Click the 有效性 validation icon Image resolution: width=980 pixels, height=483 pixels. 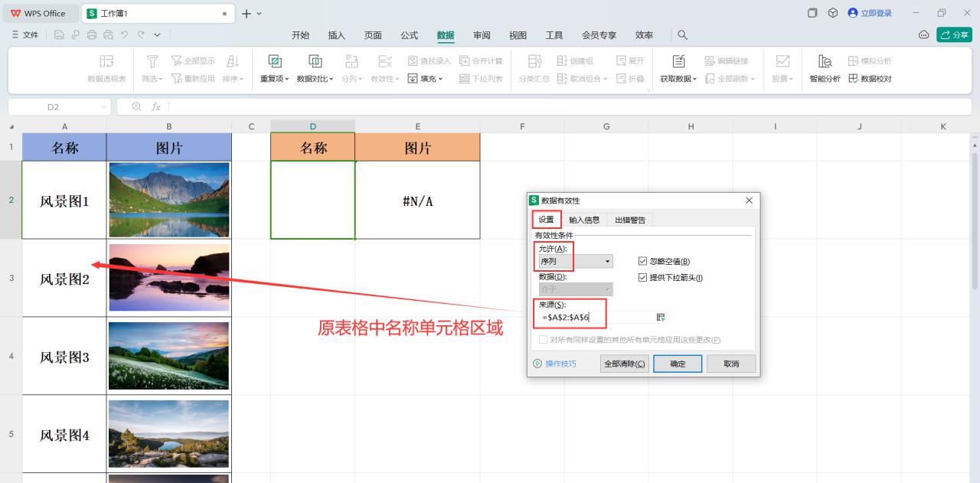click(385, 61)
